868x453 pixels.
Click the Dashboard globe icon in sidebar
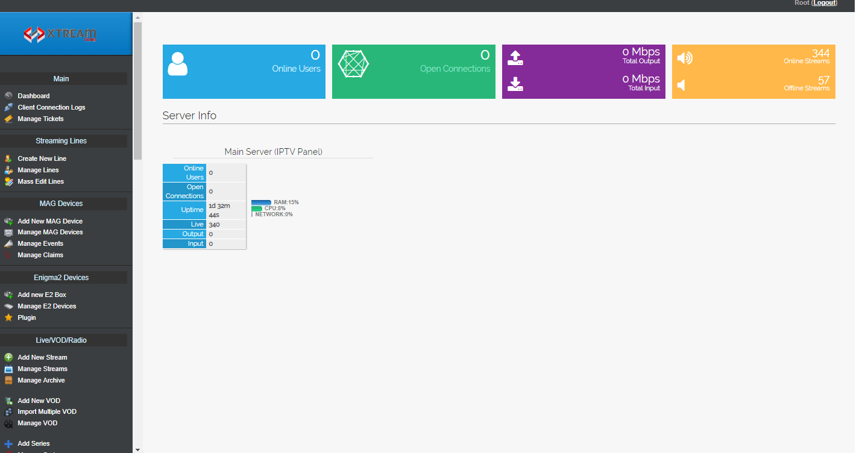(x=8, y=96)
